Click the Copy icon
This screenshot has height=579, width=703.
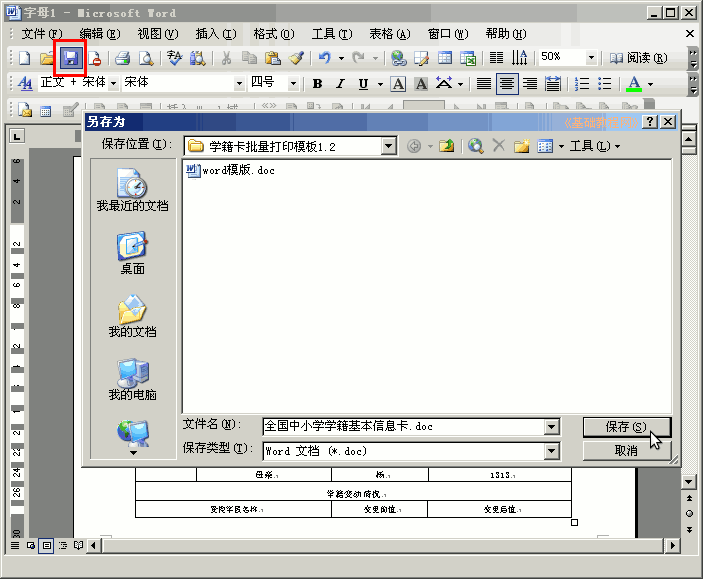(249, 58)
